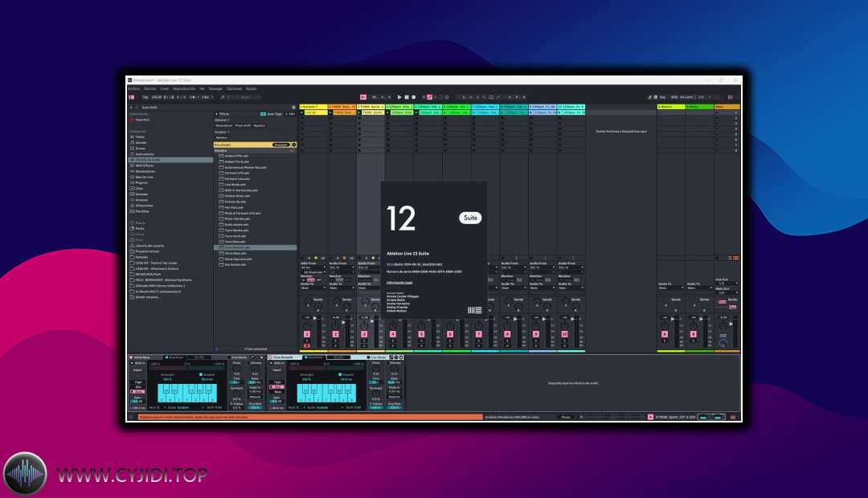This screenshot has width=868, height=498.
Task: Toggle the Auto Tags switch
Action: pos(264,114)
